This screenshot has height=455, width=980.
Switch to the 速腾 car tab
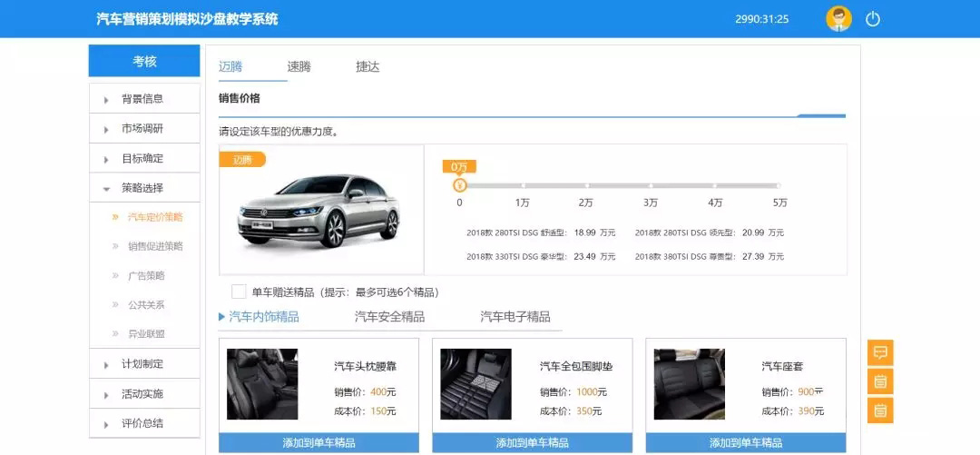click(299, 66)
